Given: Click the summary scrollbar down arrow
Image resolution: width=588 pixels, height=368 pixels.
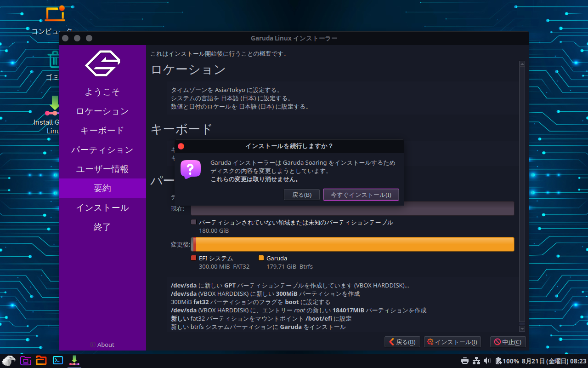Looking at the screenshot, I should pos(522,328).
